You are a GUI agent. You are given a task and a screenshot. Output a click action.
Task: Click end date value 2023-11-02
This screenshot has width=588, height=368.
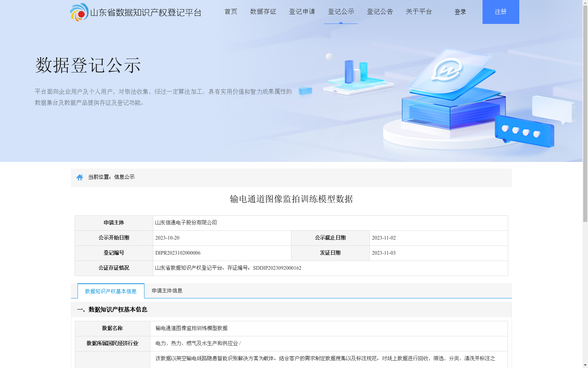click(x=384, y=238)
